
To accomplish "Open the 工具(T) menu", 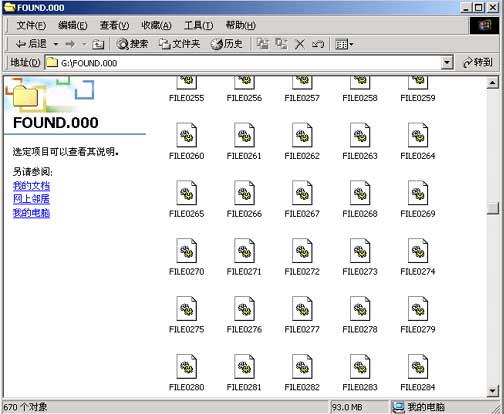I will [x=198, y=25].
